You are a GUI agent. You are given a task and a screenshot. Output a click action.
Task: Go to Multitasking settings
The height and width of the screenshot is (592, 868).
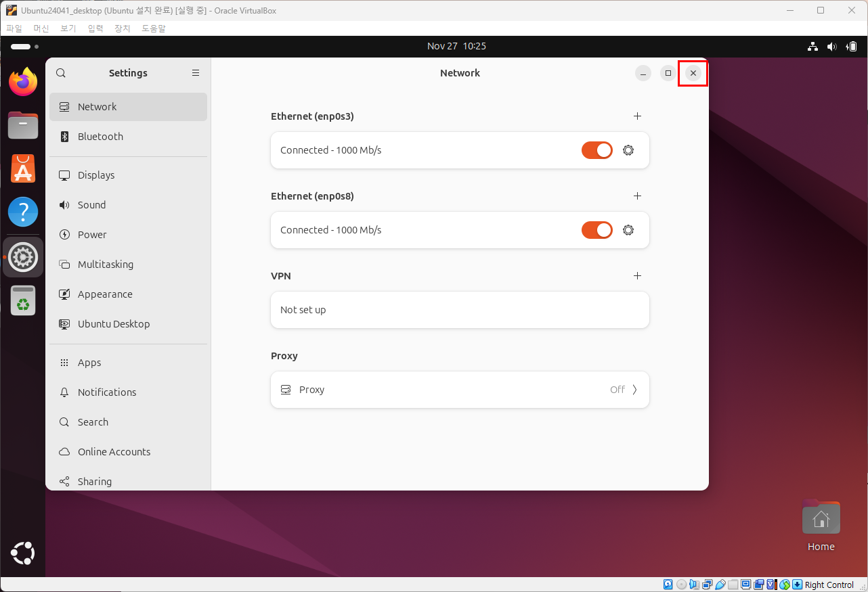click(x=128, y=265)
